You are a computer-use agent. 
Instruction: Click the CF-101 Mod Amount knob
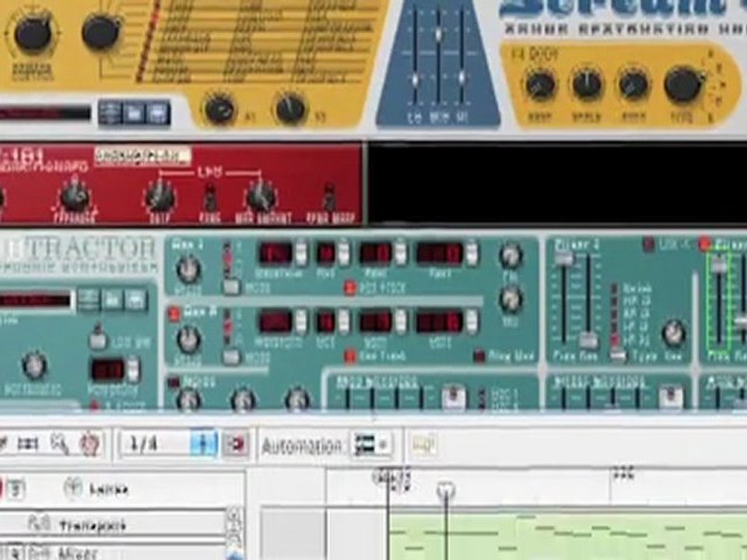pos(261,196)
